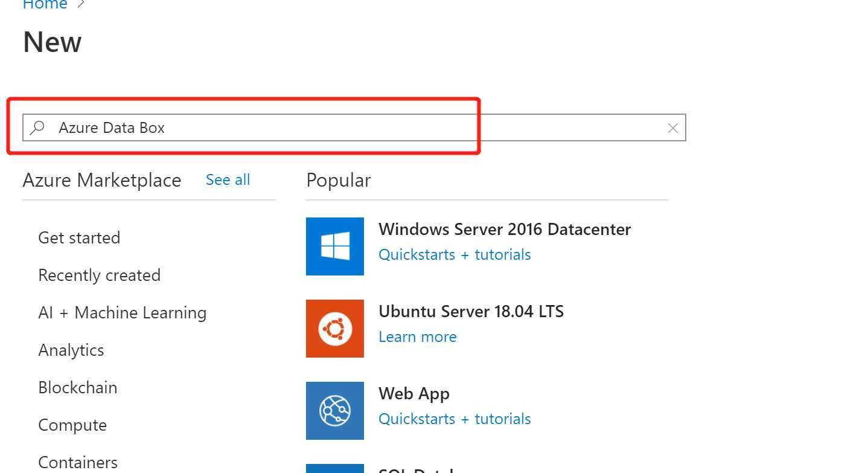Click the New page title
868x473 pixels.
[53, 42]
